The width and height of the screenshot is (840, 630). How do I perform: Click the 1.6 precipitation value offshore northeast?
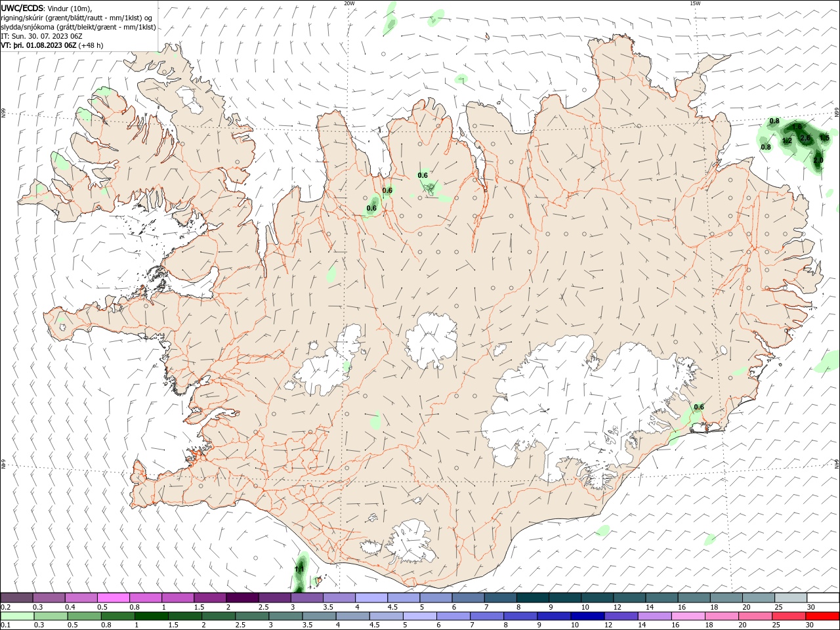(x=797, y=126)
